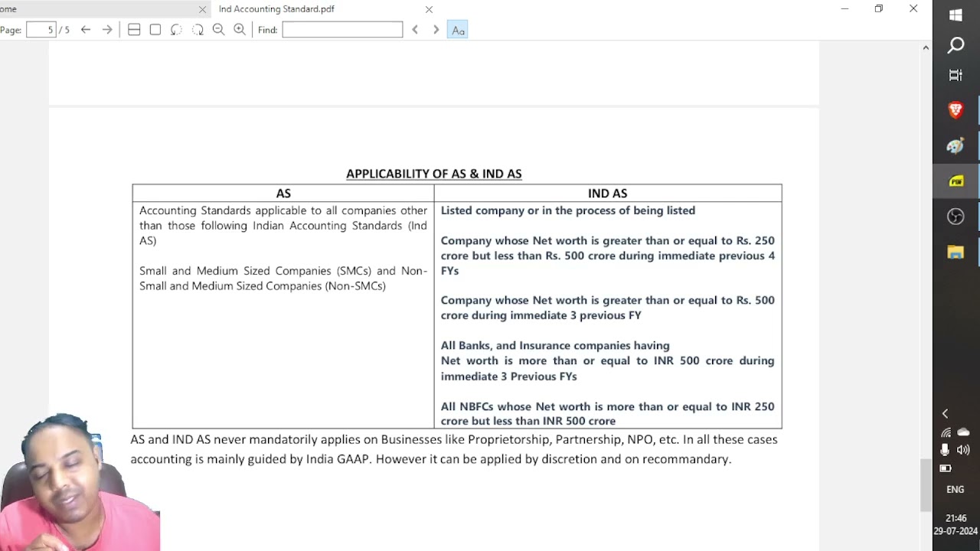Launch Brave browser from taskbar

point(955,110)
